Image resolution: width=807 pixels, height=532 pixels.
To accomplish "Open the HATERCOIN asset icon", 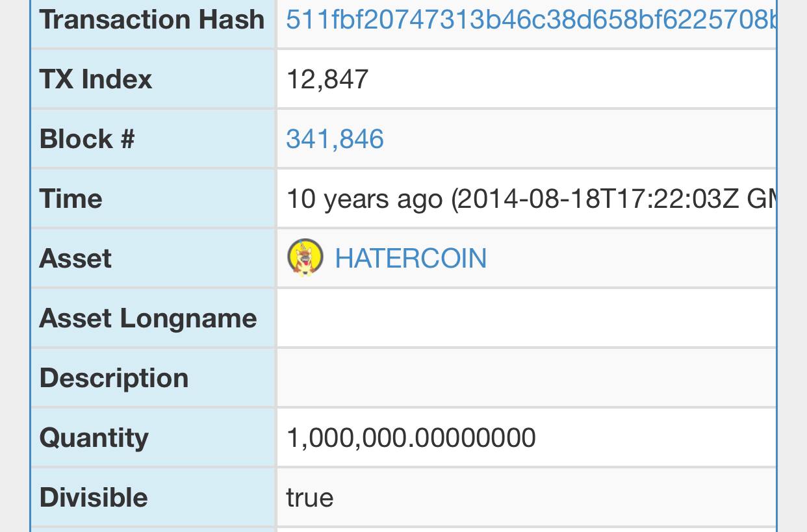I will [x=305, y=258].
